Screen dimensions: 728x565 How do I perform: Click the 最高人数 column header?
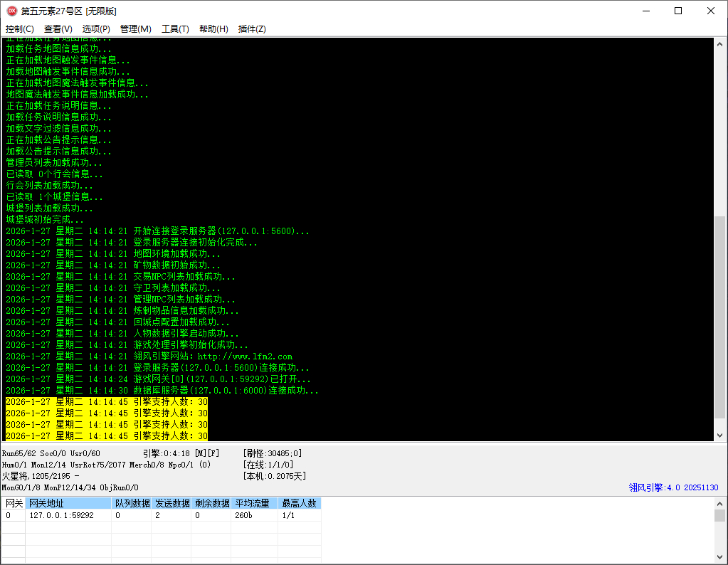300,503
